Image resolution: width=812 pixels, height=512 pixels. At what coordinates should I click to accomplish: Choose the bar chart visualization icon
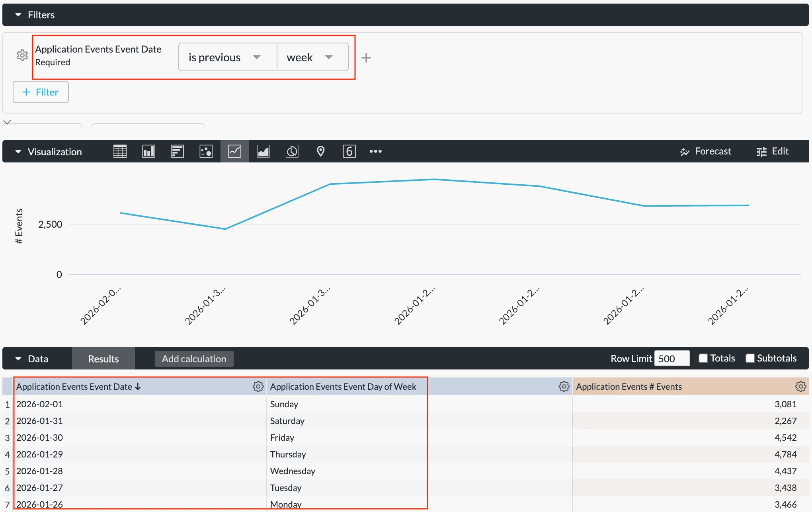coord(177,151)
